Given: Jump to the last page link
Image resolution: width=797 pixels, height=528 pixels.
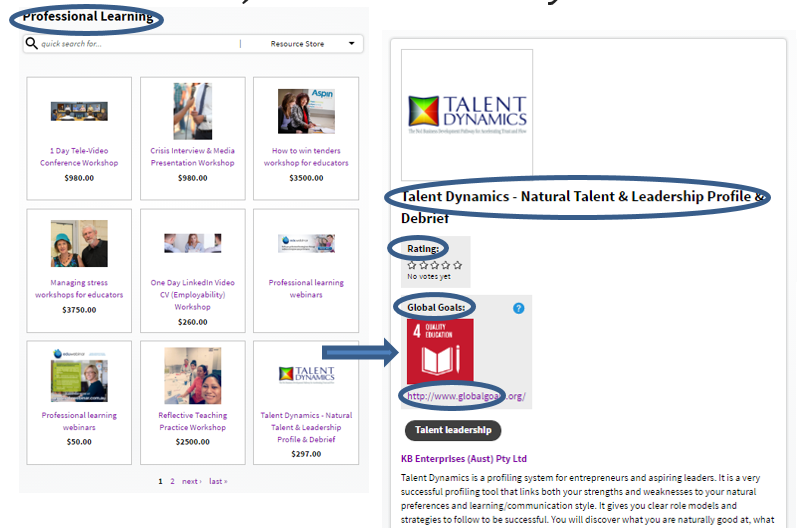Looking at the screenshot, I should 218,481.
